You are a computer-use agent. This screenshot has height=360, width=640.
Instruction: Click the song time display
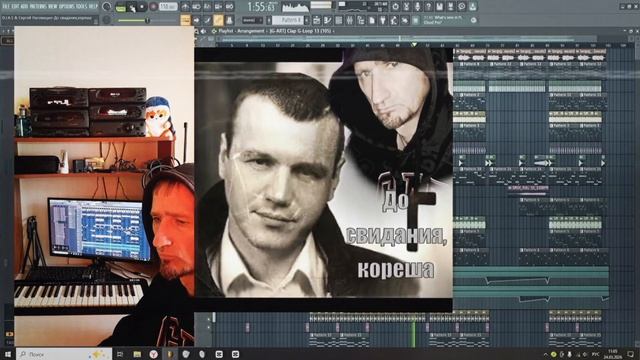[x=262, y=7]
